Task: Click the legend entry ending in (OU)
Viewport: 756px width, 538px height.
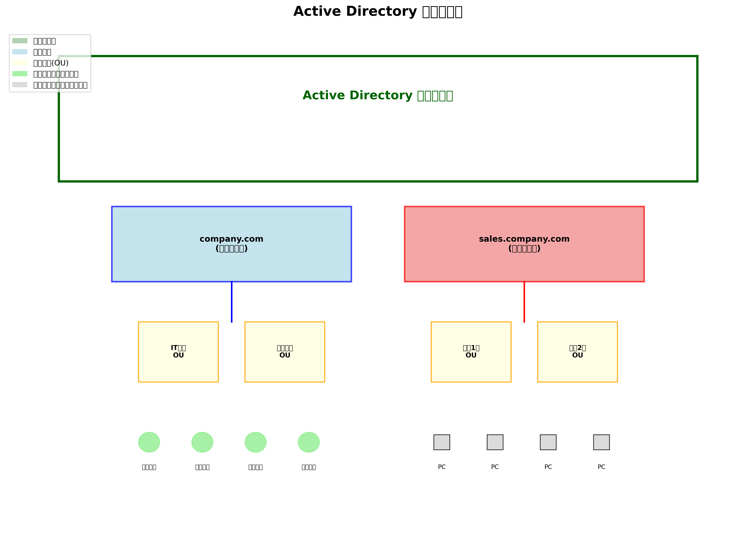Action: 51,63
